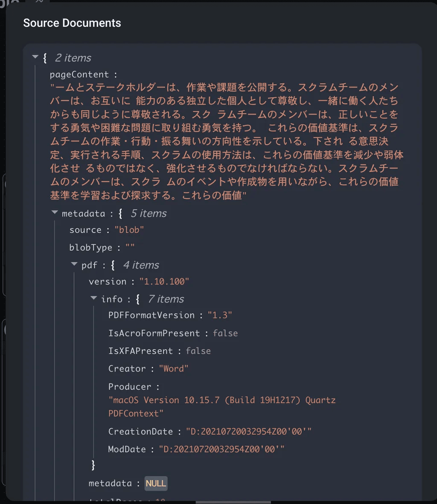The width and height of the screenshot is (437, 504).
Task: Click the blobType key
Action: [x=90, y=248]
